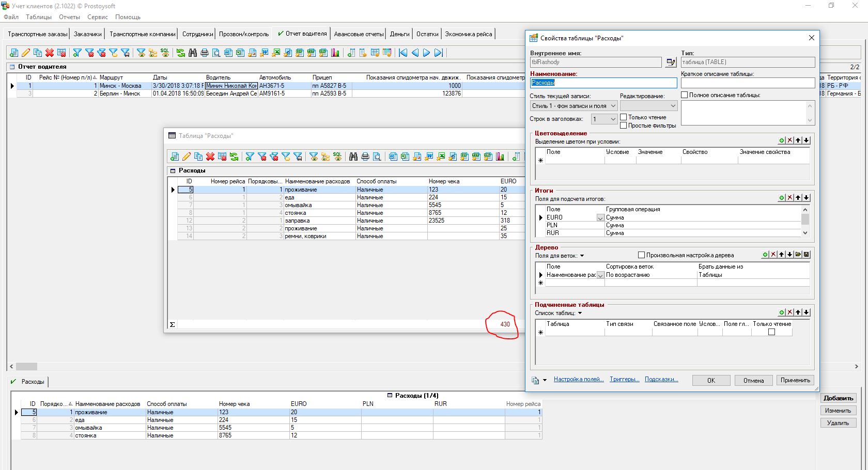
Task: Switch to the Транспортные заказы tab
Action: click(38, 34)
